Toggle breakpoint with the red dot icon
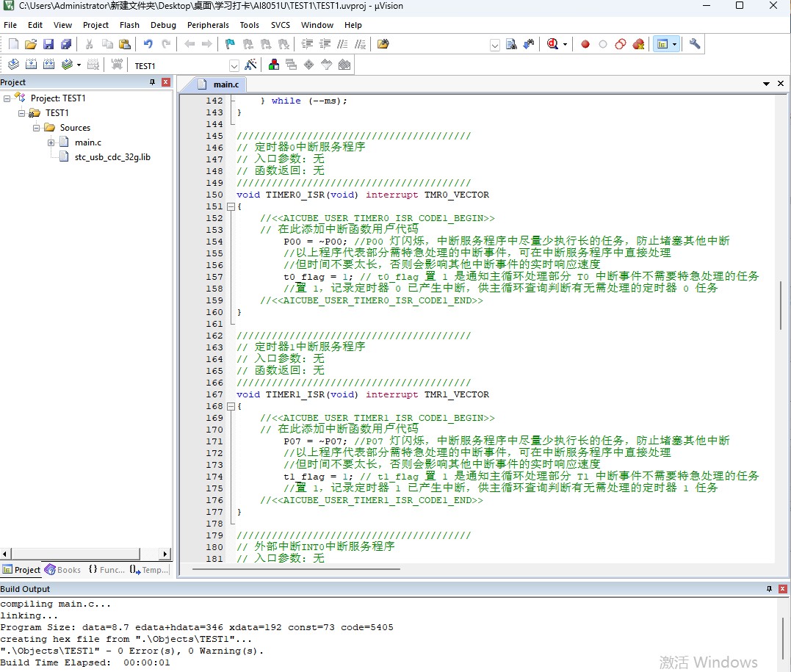Screen dimensions: 791x672 coord(585,44)
